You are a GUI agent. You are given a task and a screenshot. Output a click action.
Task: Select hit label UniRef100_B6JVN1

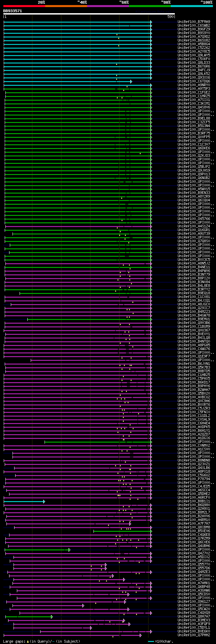click(x=194, y=364)
